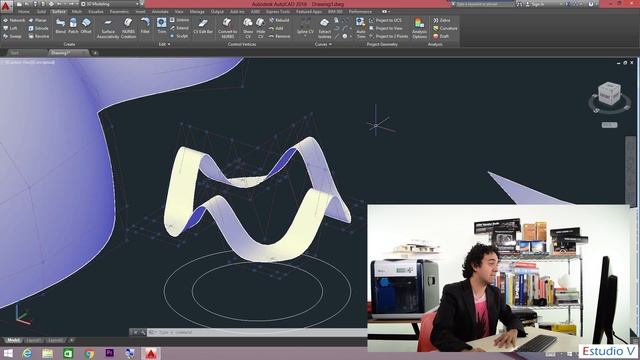Open the Windows Start menu
640x360 pixels.
click(7, 353)
